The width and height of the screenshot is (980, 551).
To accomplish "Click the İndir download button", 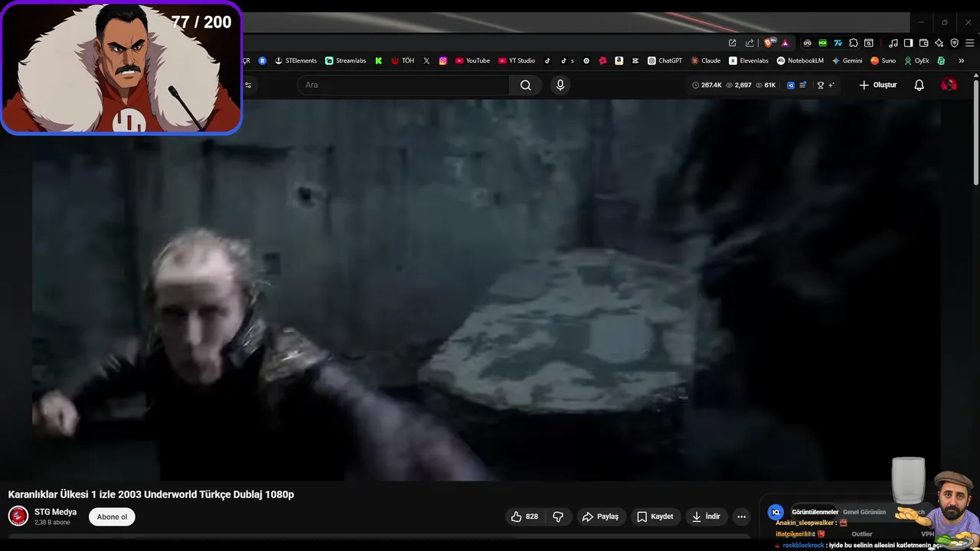I will (x=706, y=517).
